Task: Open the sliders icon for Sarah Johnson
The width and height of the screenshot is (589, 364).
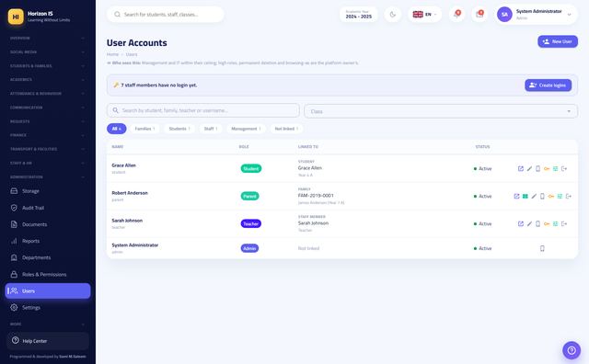Action: click(x=555, y=223)
